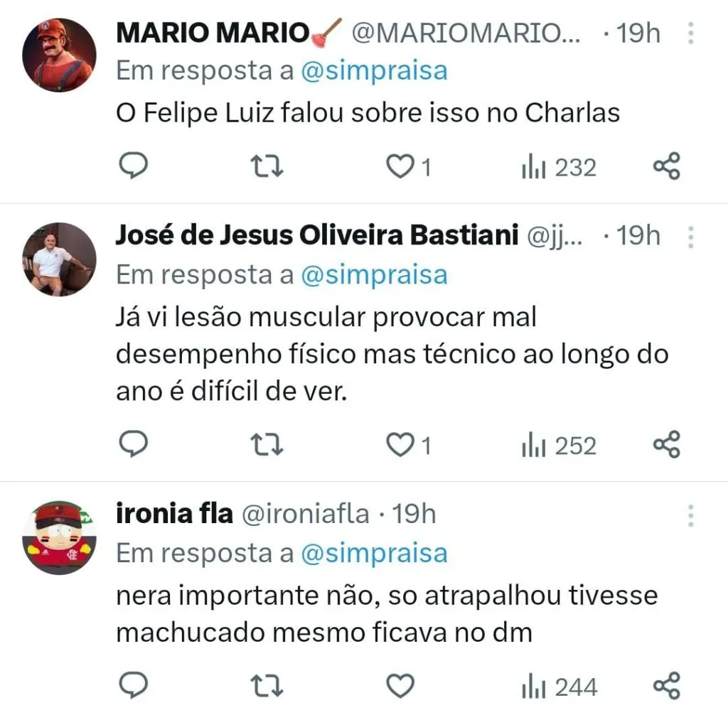
Task: Open @simpraisa mention in ironia fla's reply
Action: (x=374, y=553)
